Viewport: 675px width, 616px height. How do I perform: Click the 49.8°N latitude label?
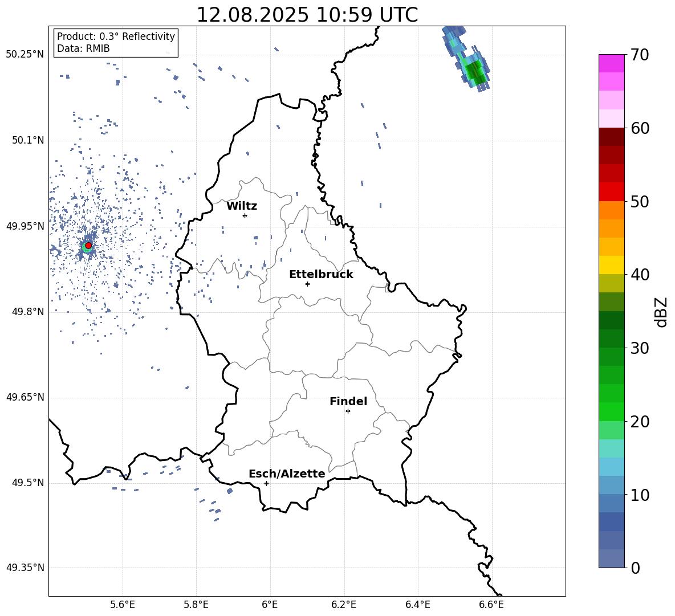click(27, 312)
